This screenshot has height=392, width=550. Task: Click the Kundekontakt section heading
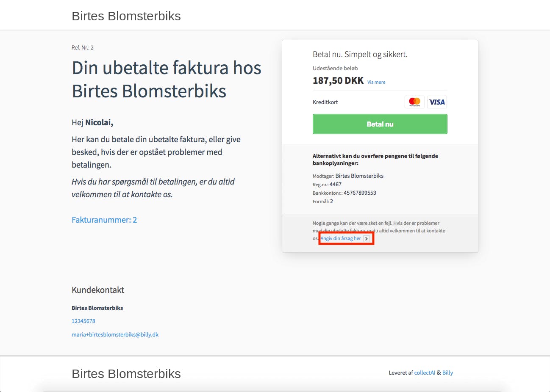coord(98,290)
